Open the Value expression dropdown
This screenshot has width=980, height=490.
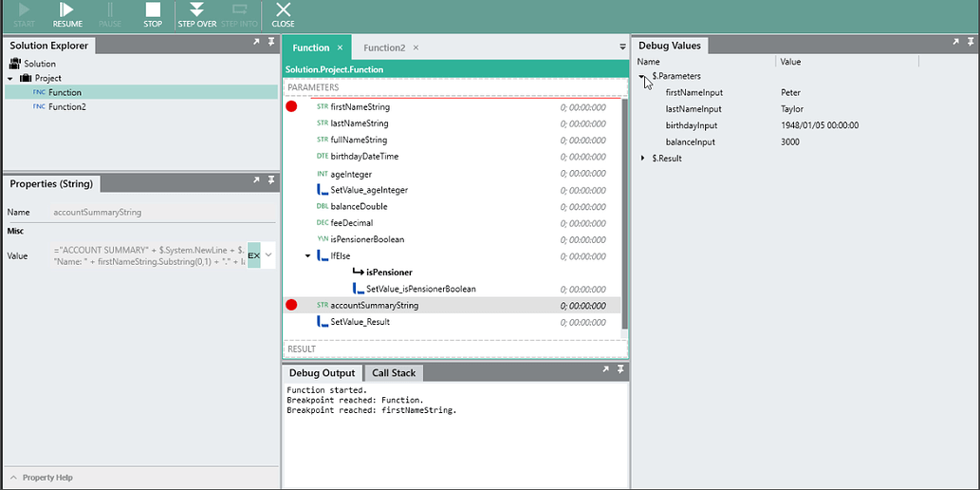coord(268,255)
